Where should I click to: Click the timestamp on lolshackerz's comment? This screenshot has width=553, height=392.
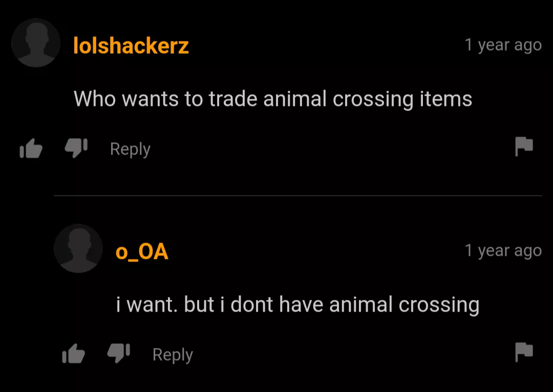click(x=503, y=45)
